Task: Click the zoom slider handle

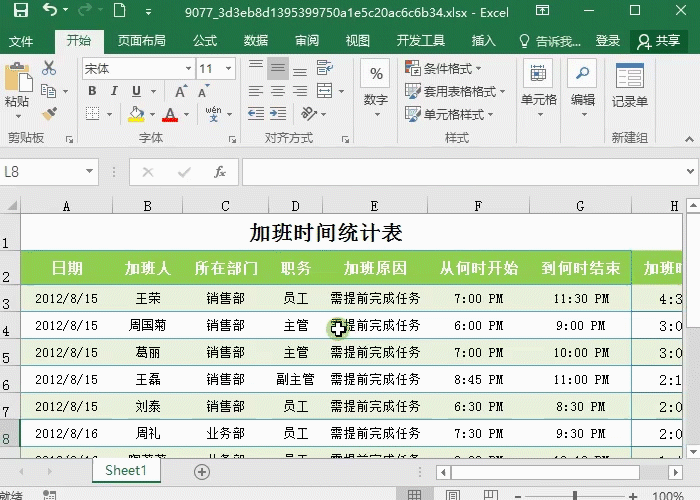Action: pyautogui.click(x=575, y=495)
